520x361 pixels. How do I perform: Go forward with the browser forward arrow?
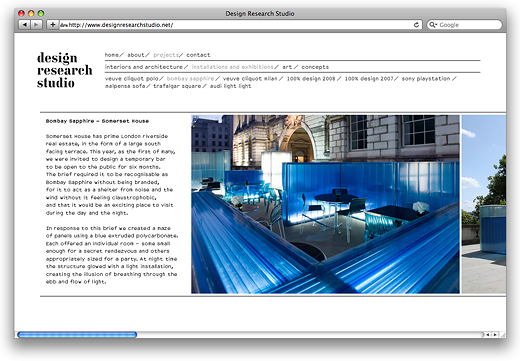(x=36, y=25)
